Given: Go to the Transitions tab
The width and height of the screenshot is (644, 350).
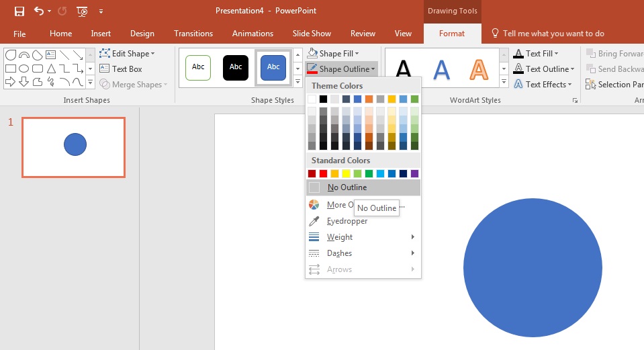Looking at the screenshot, I should point(193,34).
